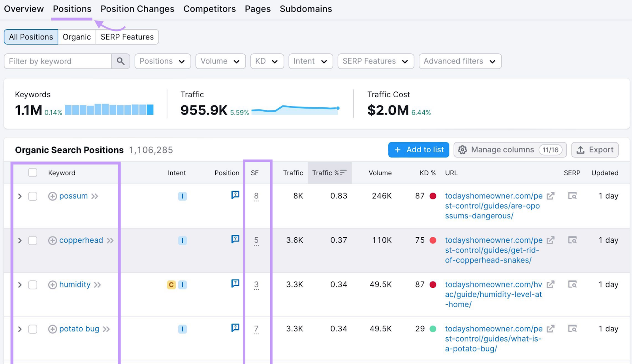
Task: Tick the select-all checkbox in table header
Action: [x=33, y=173]
